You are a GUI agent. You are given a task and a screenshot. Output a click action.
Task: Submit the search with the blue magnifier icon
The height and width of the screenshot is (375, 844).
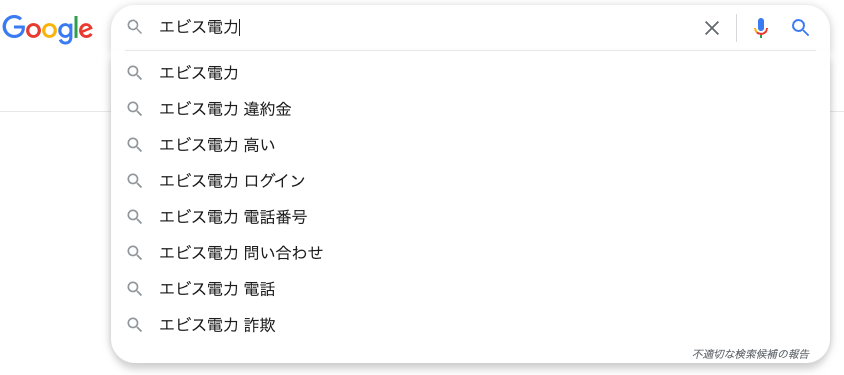pos(800,27)
